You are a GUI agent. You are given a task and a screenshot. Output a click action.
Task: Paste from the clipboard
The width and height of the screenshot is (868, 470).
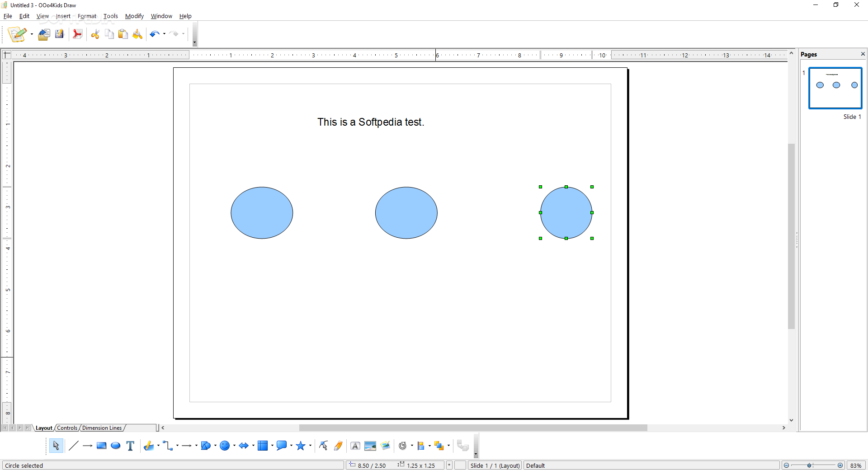pos(123,34)
